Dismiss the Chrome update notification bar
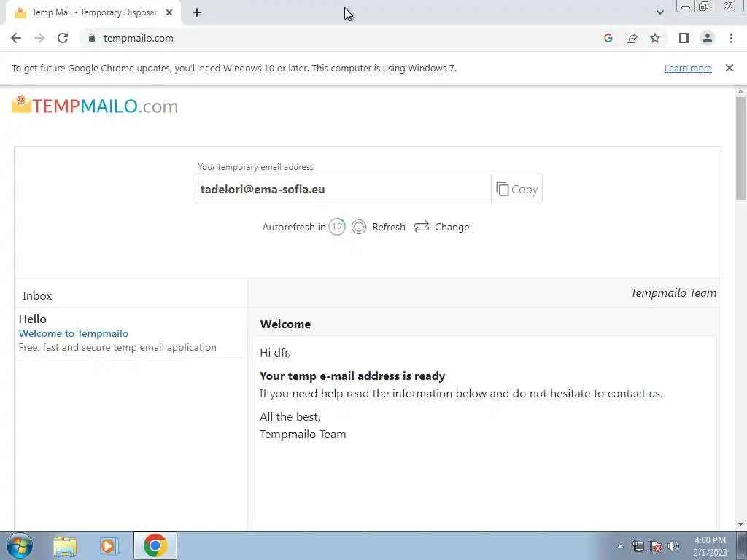Image resolution: width=747 pixels, height=560 pixels. pos(729,68)
